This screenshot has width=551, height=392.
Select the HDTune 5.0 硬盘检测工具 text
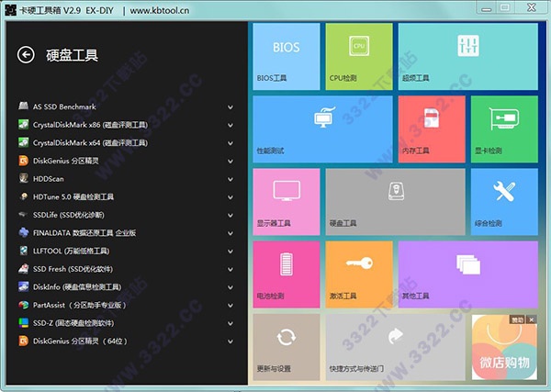click(73, 196)
